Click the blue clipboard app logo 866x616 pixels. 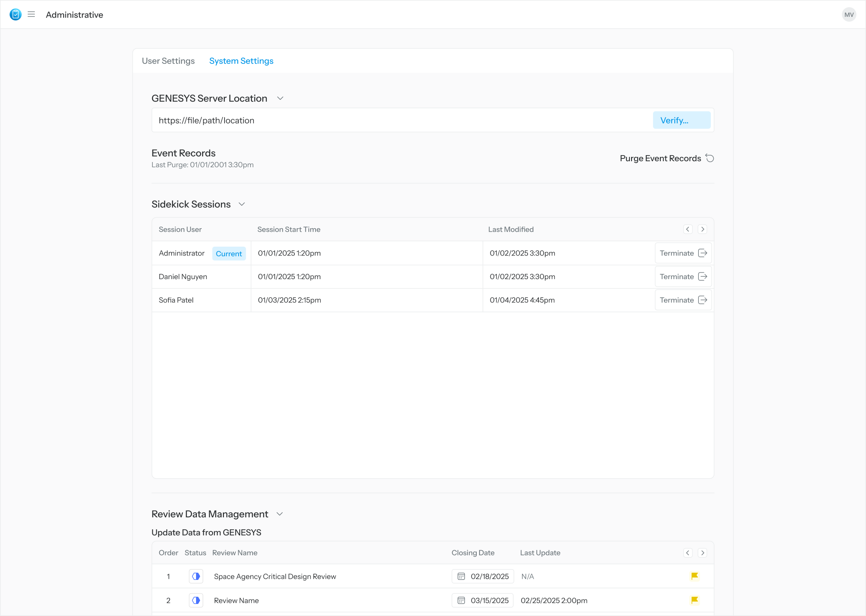(15, 15)
